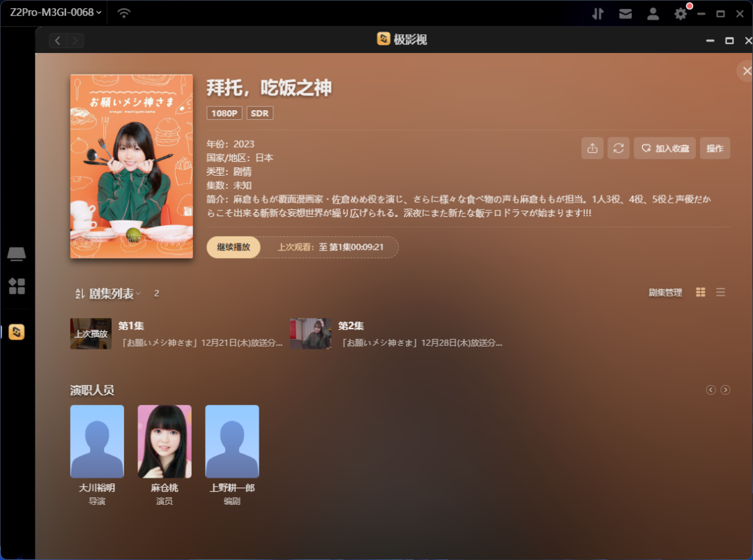This screenshot has height=560, width=753.
Task: Go back with the left arrow
Action: tap(58, 40)
